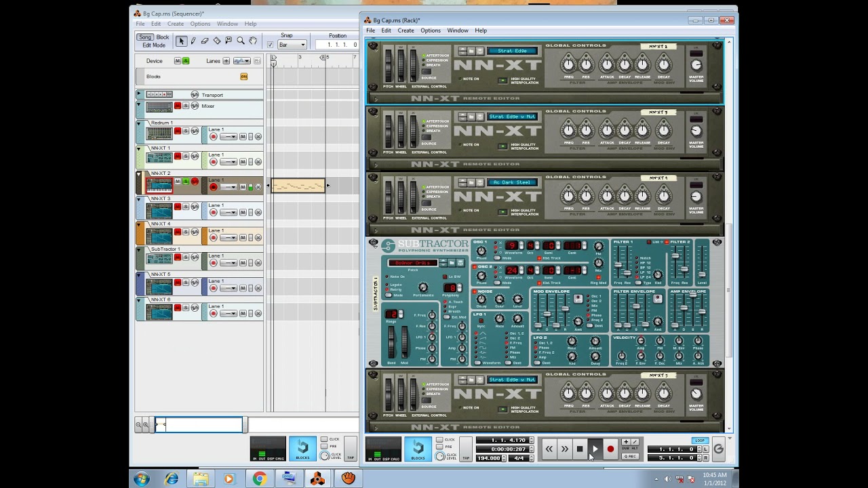Toggle Device solo S button
This screenshot has width=868, height=488.
point(185,61)
